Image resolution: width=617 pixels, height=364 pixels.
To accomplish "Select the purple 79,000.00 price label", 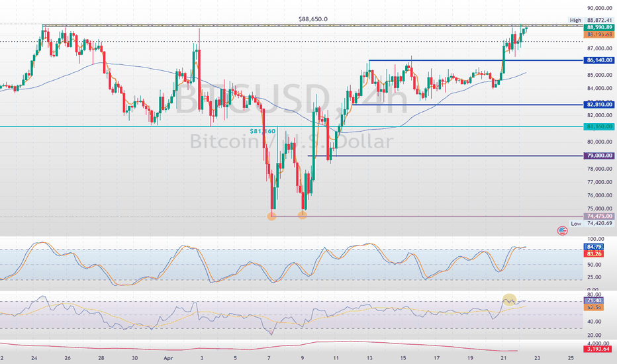I will coord(599,156).
